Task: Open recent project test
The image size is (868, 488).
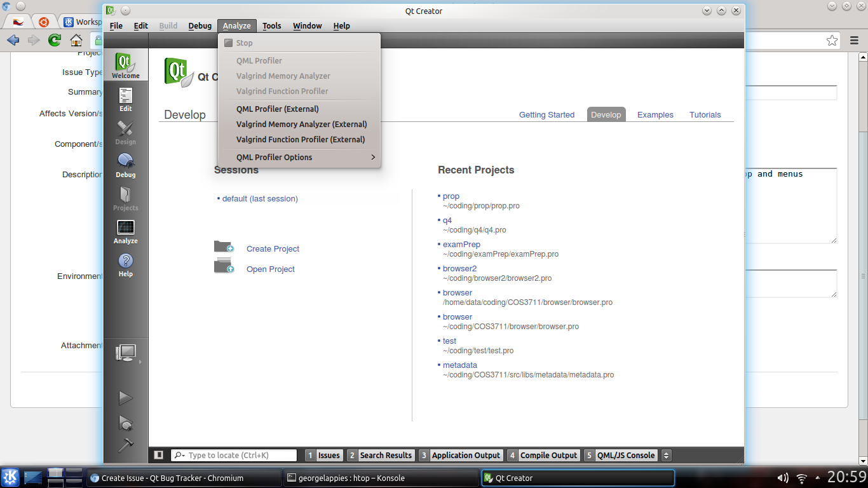Action: [x=449, y=341]
